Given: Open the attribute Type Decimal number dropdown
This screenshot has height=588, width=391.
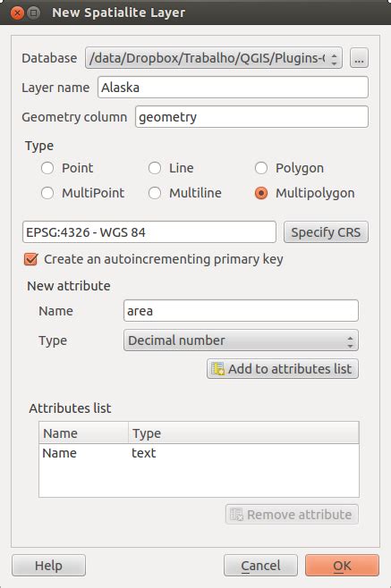Looking at the screenshot, I should [x=241, y=340].
